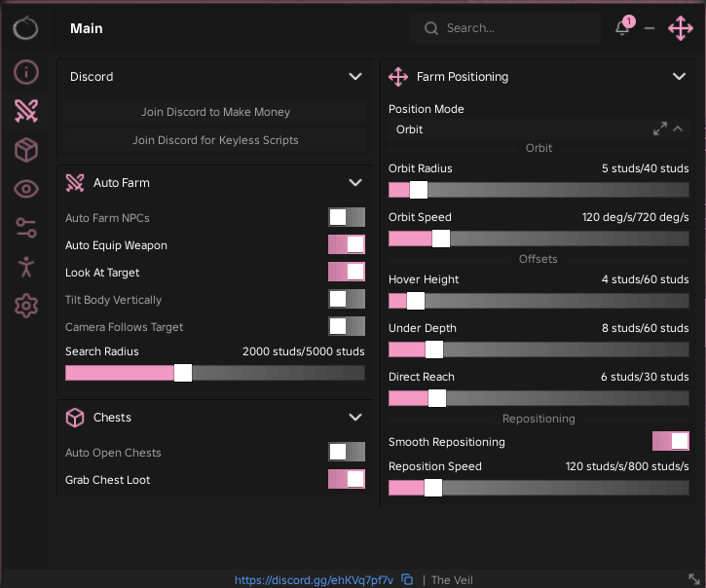Image resolution: width=706 pixels, height=588 pixels.
Task: Open the eye Visuals icon in the sidebar
Action: [26, 189]
